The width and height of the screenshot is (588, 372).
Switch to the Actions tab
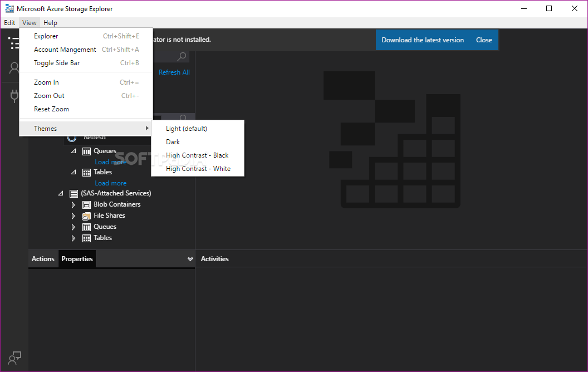(43, 259)
